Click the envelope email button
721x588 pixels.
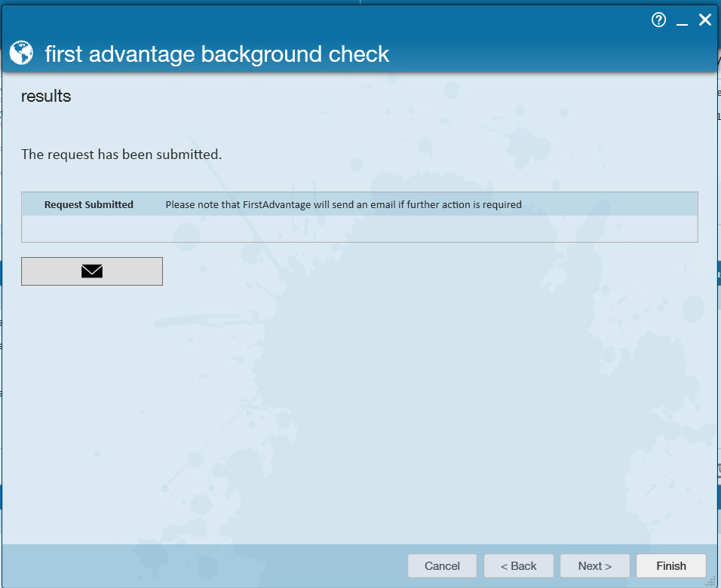[x=92, y=271]
